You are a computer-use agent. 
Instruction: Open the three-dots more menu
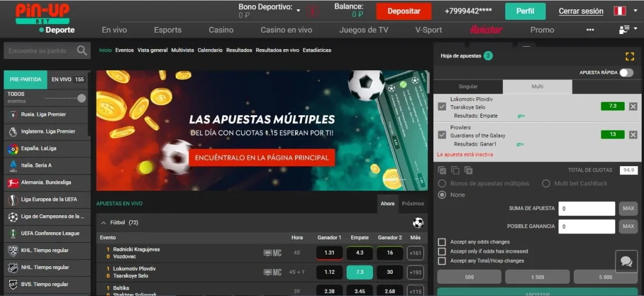[590, 30]
